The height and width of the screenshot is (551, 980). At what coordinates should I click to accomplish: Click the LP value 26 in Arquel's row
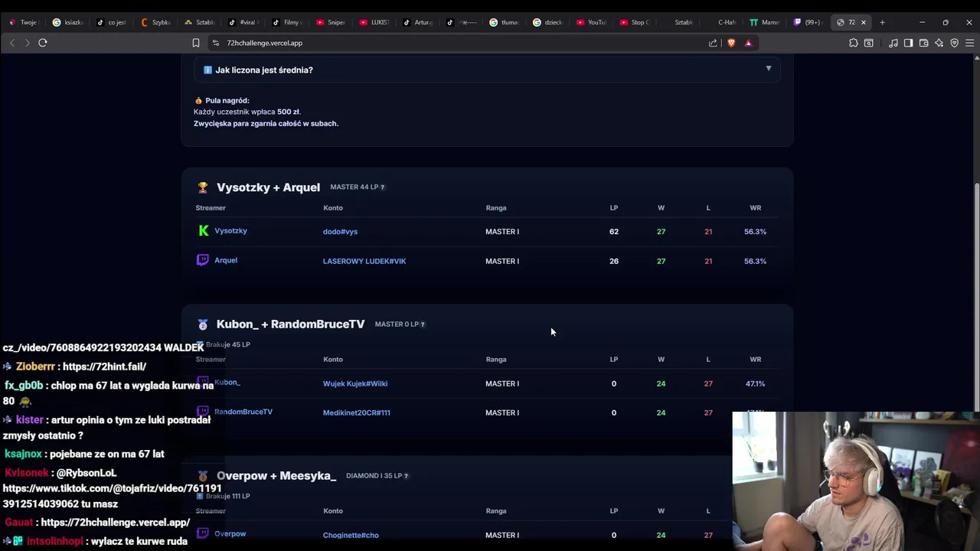tap(613, 261)
